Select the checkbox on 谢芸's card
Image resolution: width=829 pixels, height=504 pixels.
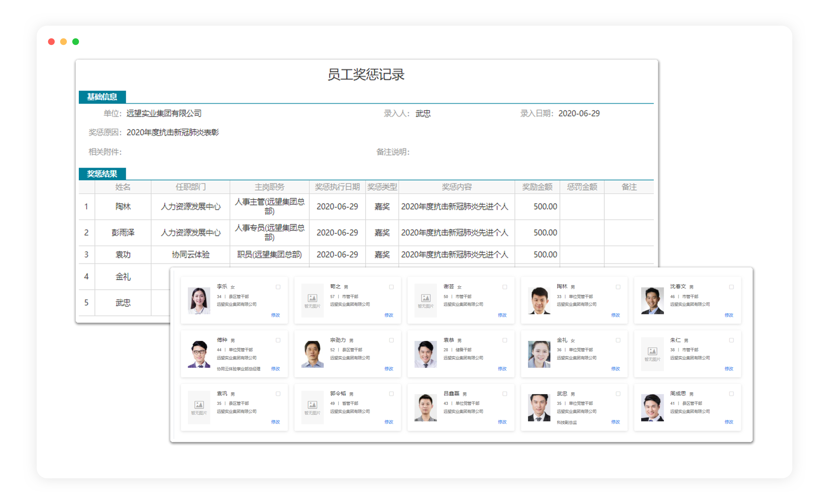(505, 287)
